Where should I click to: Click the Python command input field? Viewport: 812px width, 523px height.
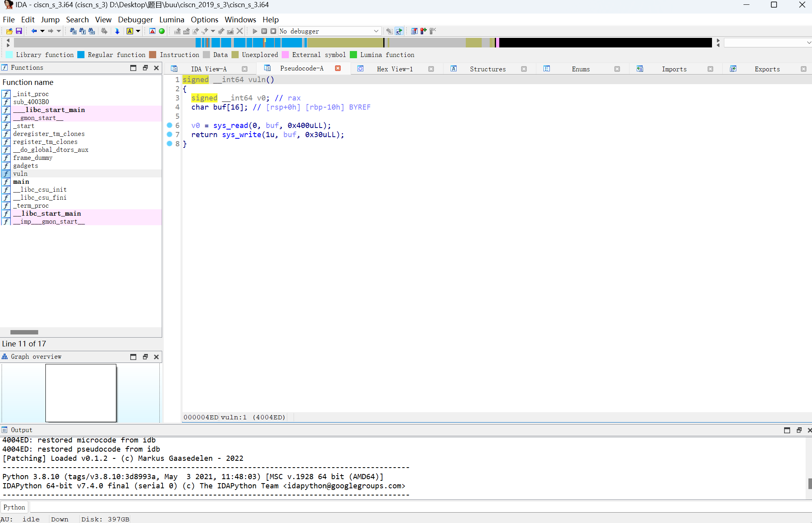point(421,507)
